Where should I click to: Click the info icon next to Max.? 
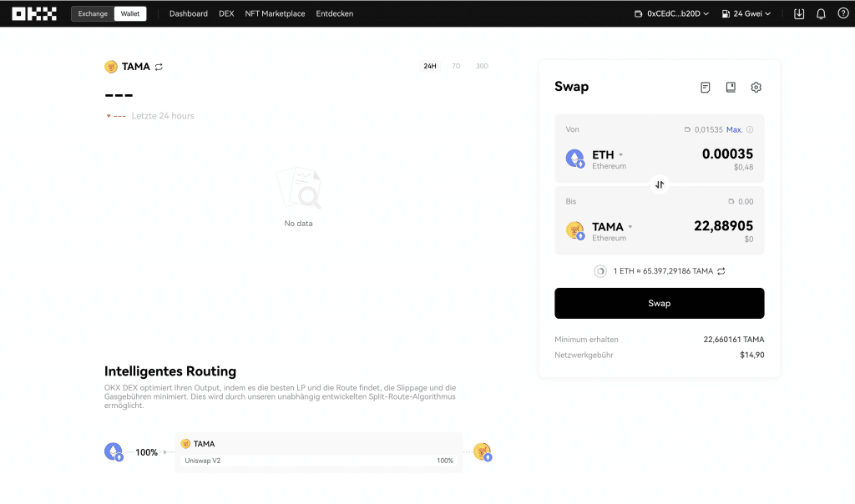pyautogui.click(x=750, y=129)
